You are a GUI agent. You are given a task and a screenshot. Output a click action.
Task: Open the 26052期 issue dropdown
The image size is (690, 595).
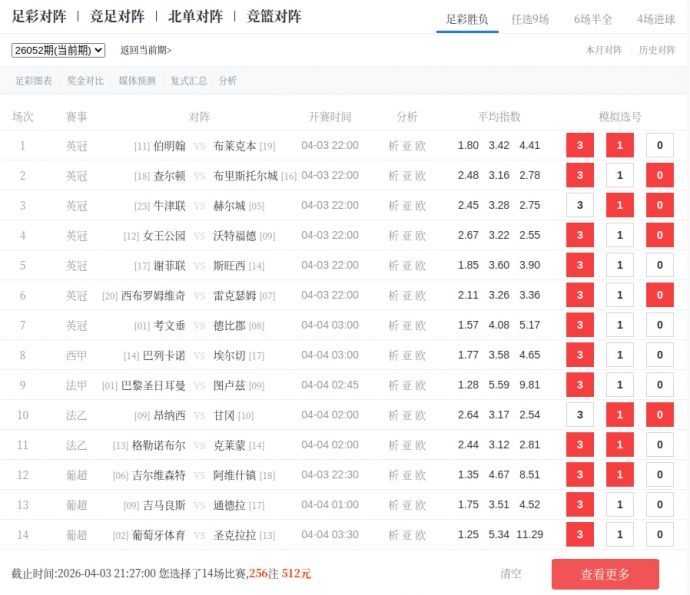(58, 50)
